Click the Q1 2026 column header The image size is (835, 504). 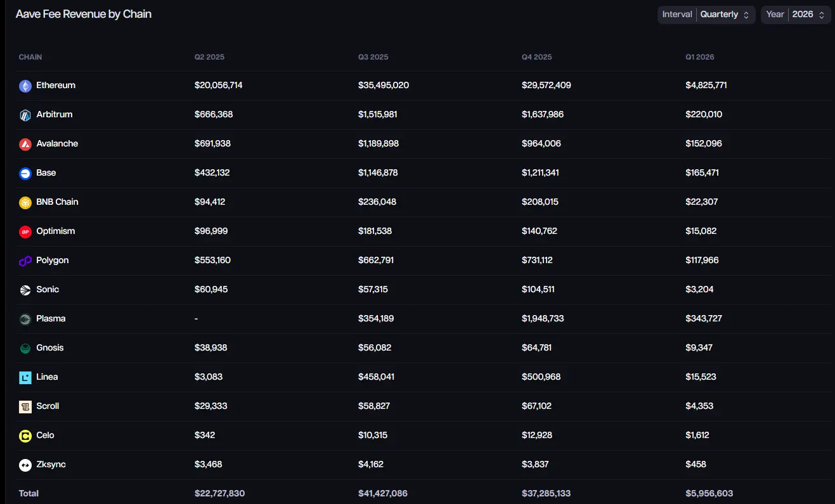pyautogui.click(x=699, y=57)
